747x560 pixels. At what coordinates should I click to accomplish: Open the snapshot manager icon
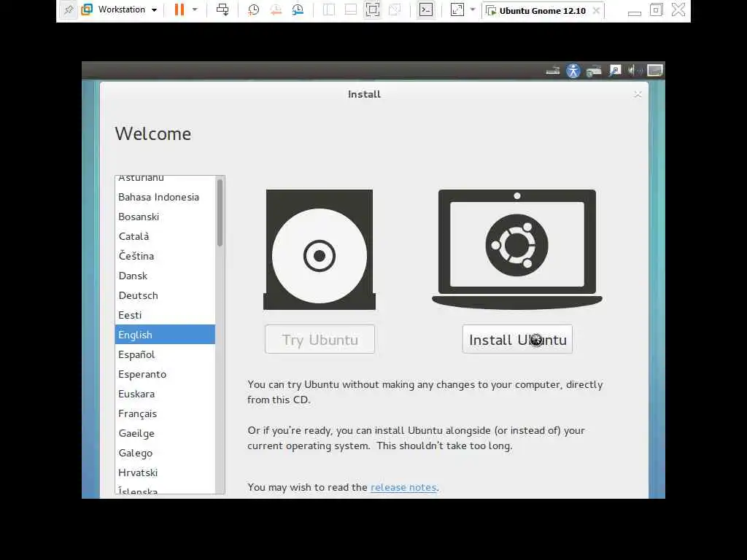pyautogui.click(x=298, y=9)
